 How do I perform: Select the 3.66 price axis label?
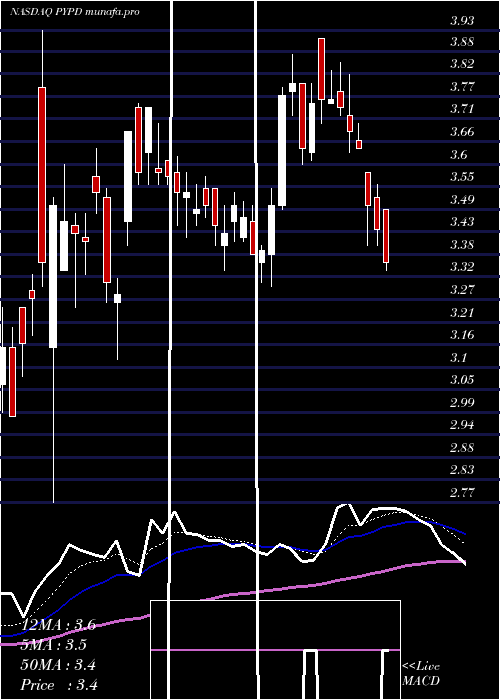pos(462,132)
